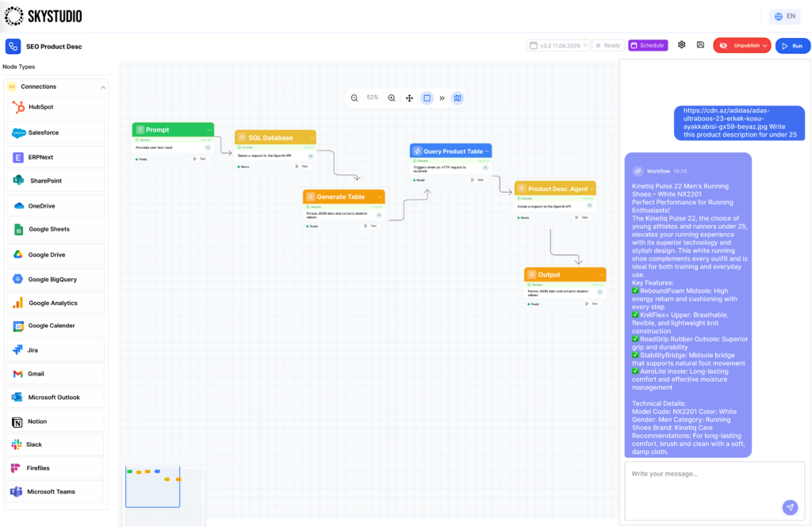Open the Unpublish dropdown button
The height and width of the screenshot is (527, 812).
[x=741, y=46]
